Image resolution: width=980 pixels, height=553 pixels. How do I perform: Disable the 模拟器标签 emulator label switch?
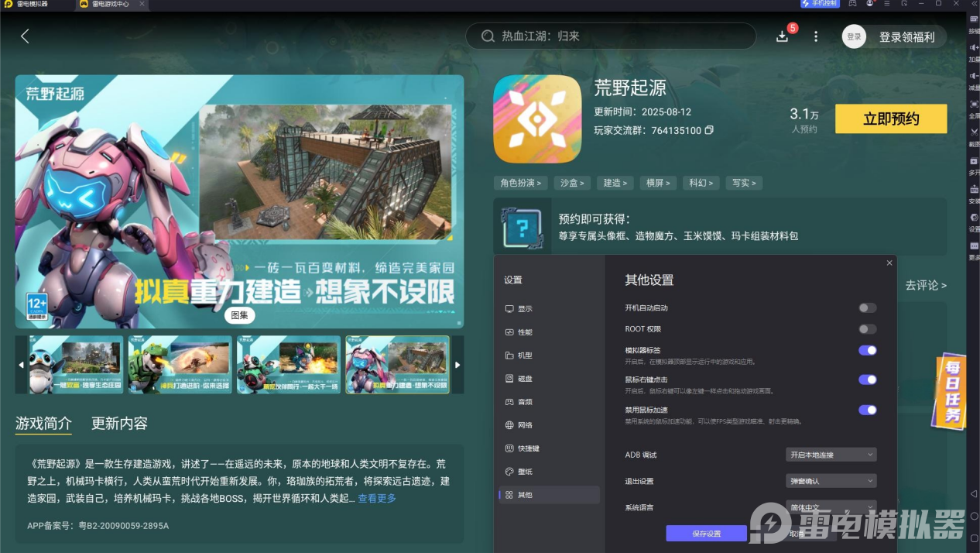click(867, 350)
